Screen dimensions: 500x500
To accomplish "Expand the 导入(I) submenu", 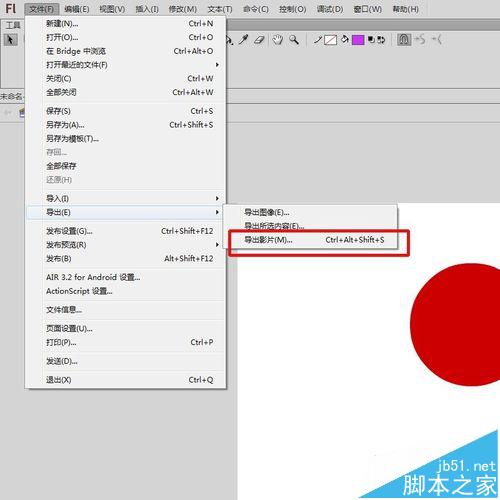I will tap(126, 198).
